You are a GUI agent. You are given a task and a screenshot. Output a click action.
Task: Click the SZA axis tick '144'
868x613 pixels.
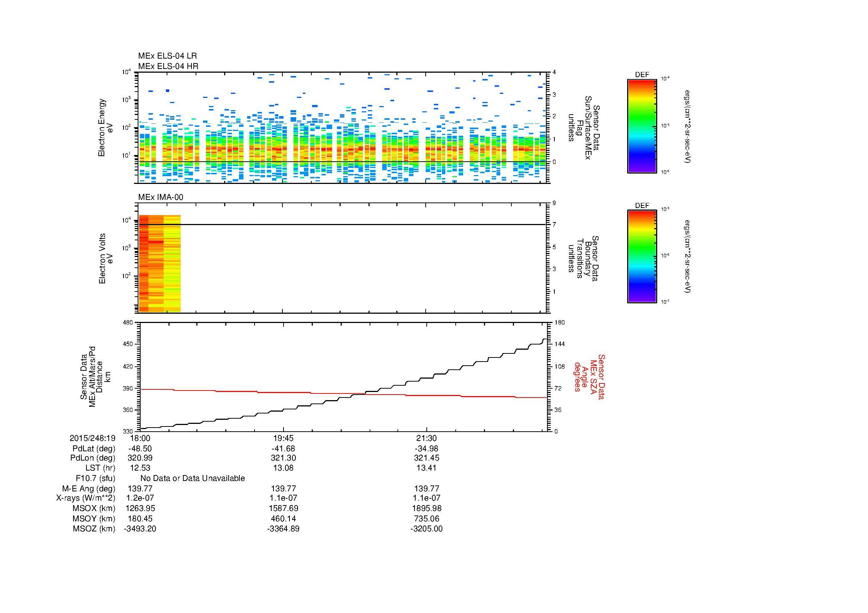[x=560, y=345]
